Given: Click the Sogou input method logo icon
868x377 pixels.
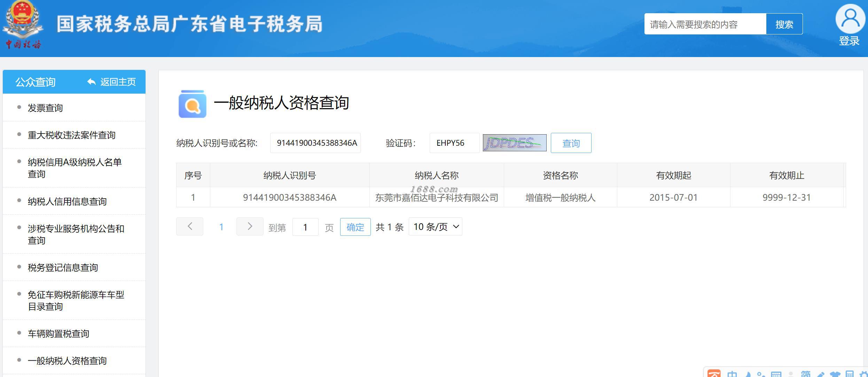Looking at the screenshot, I should click(x=714, y=374).
